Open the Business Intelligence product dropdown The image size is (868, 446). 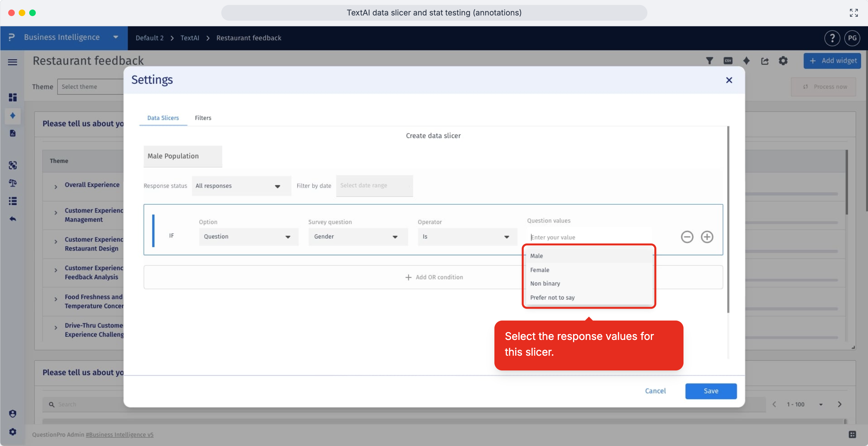[x=64, y=38]
